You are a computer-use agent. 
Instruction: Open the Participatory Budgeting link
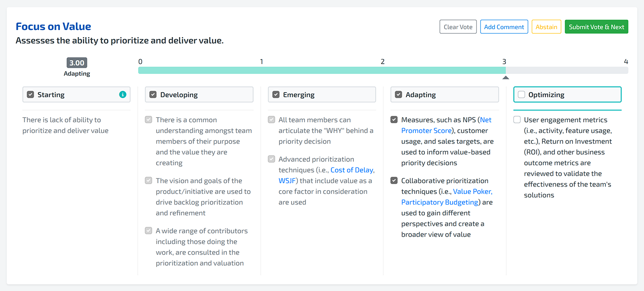(x=439, y=202)
